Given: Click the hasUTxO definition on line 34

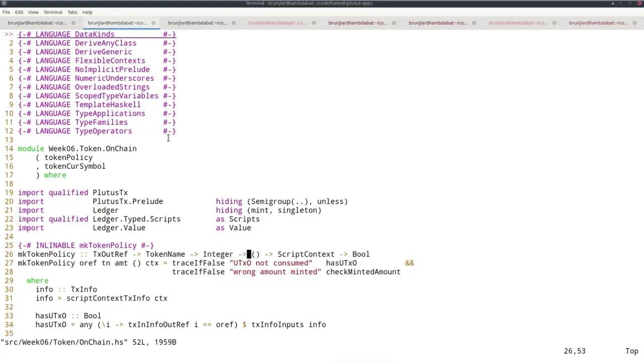Looking at the screenshot, I should click(50, 325).
